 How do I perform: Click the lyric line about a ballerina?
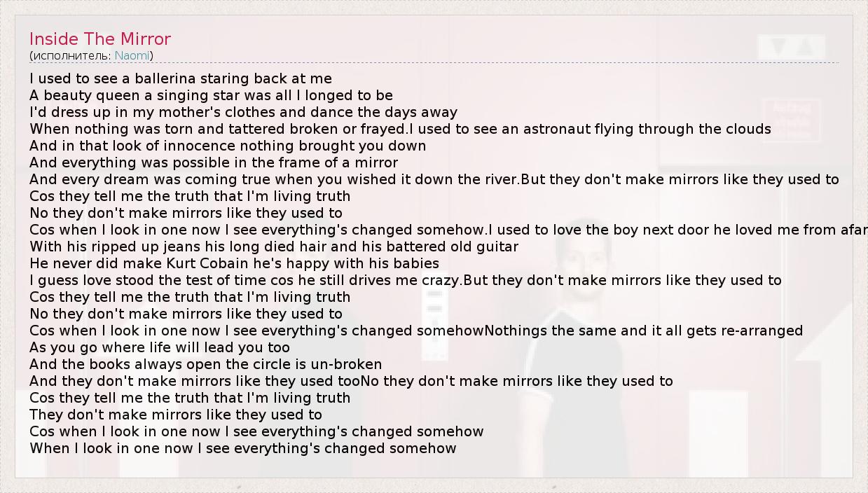click(x=181, y=78)
